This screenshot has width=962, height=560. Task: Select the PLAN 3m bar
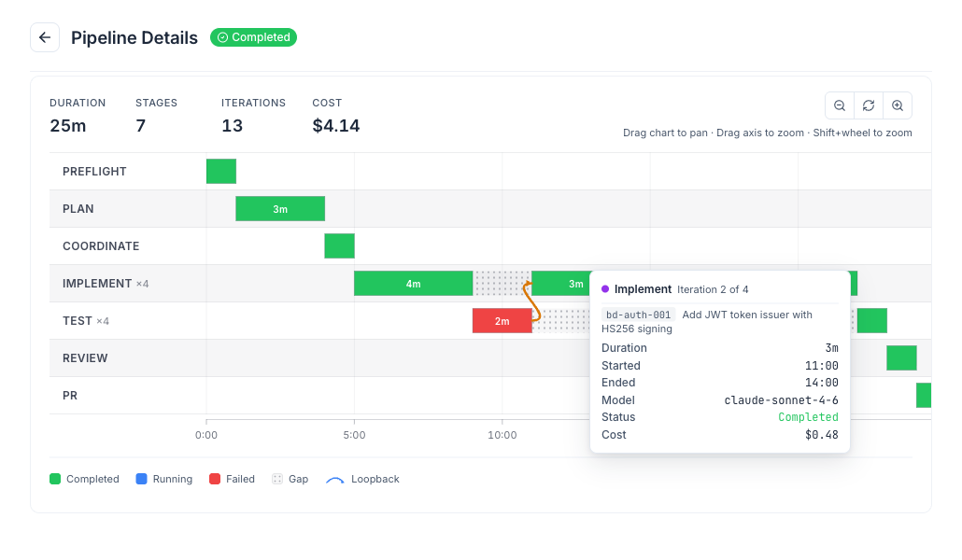click(280, 208)
